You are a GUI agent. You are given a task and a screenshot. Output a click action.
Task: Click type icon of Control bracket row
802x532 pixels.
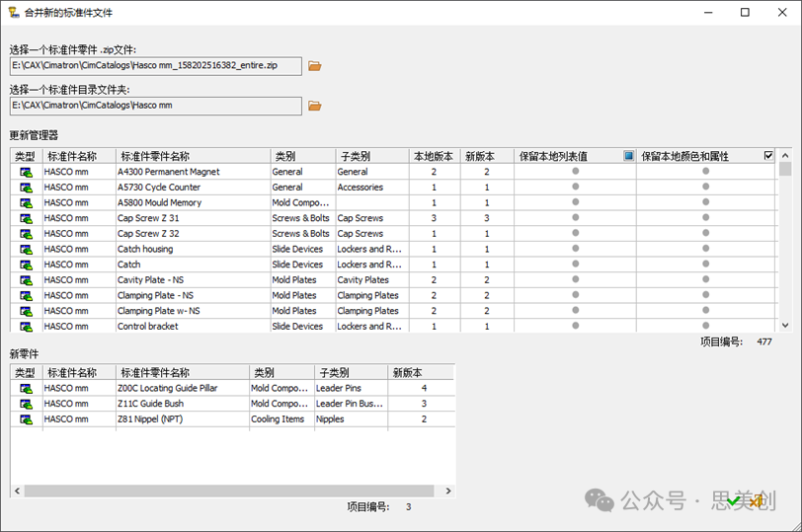pos(26,326)
